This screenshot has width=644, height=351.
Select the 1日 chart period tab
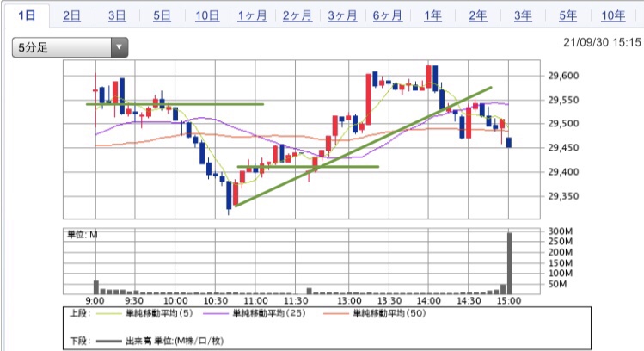pyautogui.click(x=27, y=15)
